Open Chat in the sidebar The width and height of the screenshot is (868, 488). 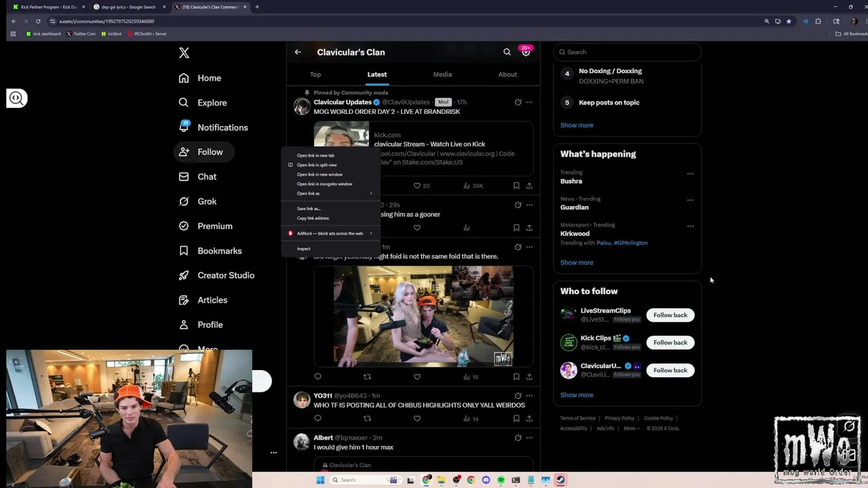(198, 177)
